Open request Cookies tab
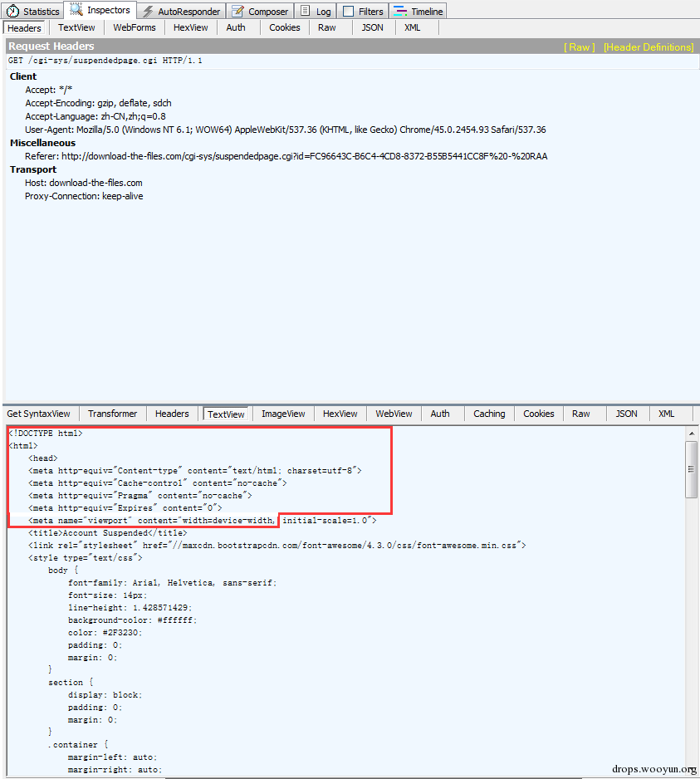The width and height of the screenshot is (700, 779). 285,28
